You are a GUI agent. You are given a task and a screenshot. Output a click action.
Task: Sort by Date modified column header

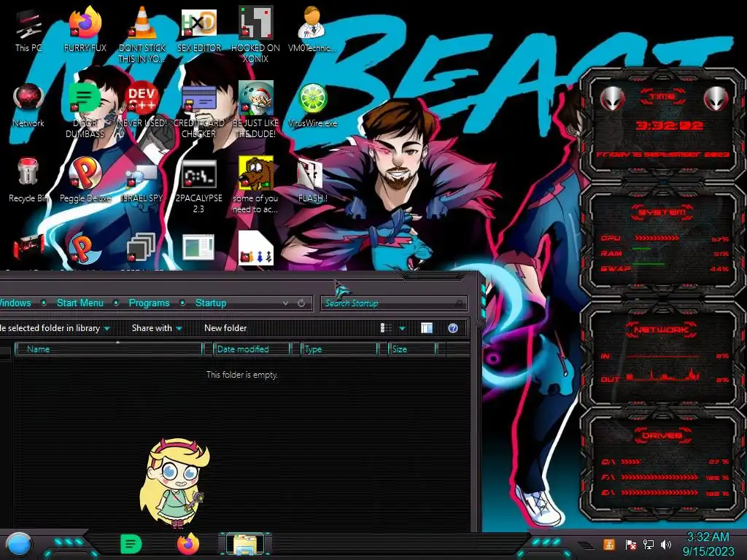click(x=252, y=349)
